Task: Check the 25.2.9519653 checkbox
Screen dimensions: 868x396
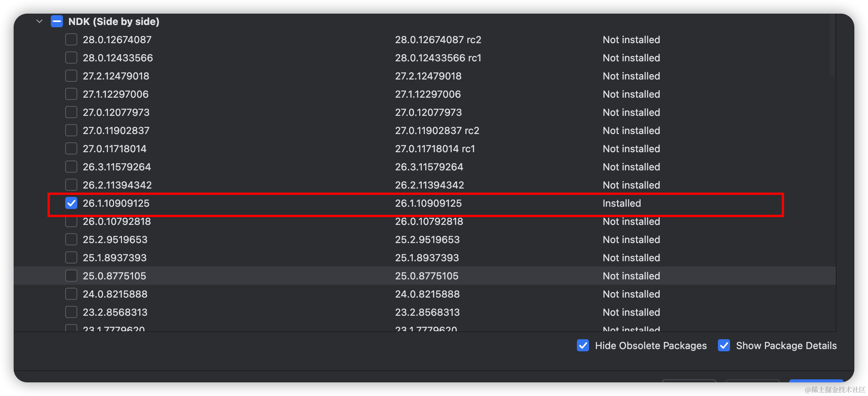Action: coord(71,239)
